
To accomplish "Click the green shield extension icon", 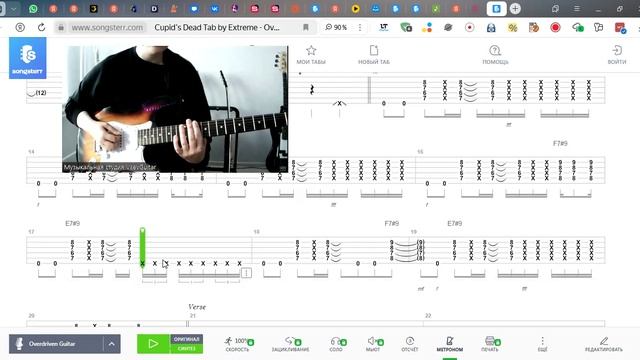I will tap(406, 27).
